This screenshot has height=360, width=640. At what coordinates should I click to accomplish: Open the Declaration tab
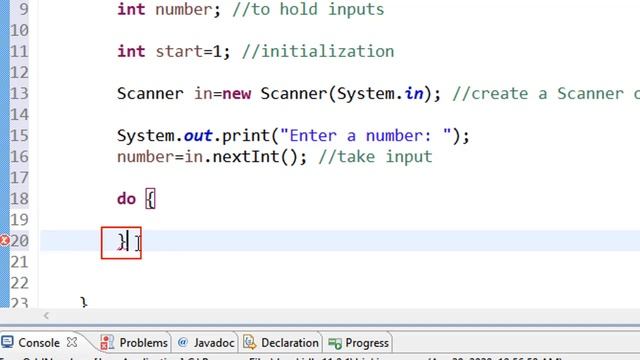(290, 343)
